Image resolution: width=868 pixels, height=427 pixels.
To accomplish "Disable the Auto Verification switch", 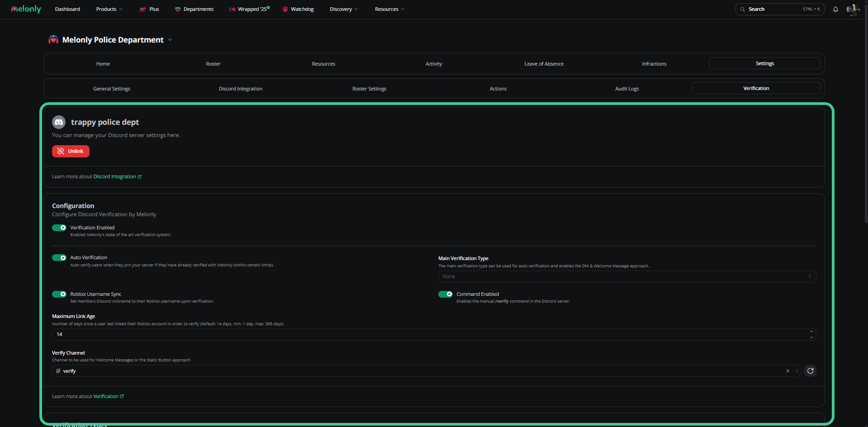I will coord(59,257).
